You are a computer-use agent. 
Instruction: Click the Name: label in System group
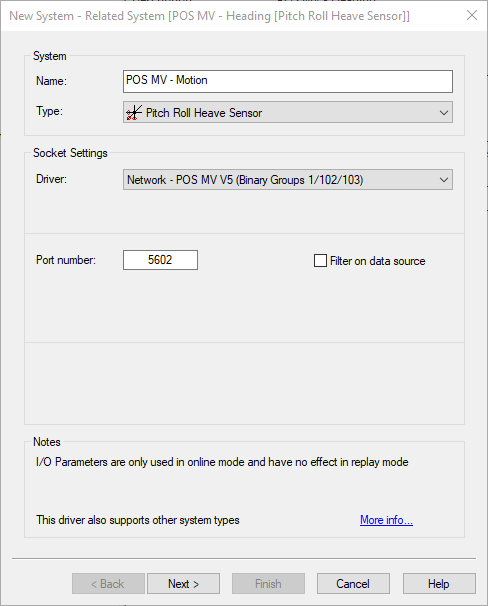click(x=51, y=81)
